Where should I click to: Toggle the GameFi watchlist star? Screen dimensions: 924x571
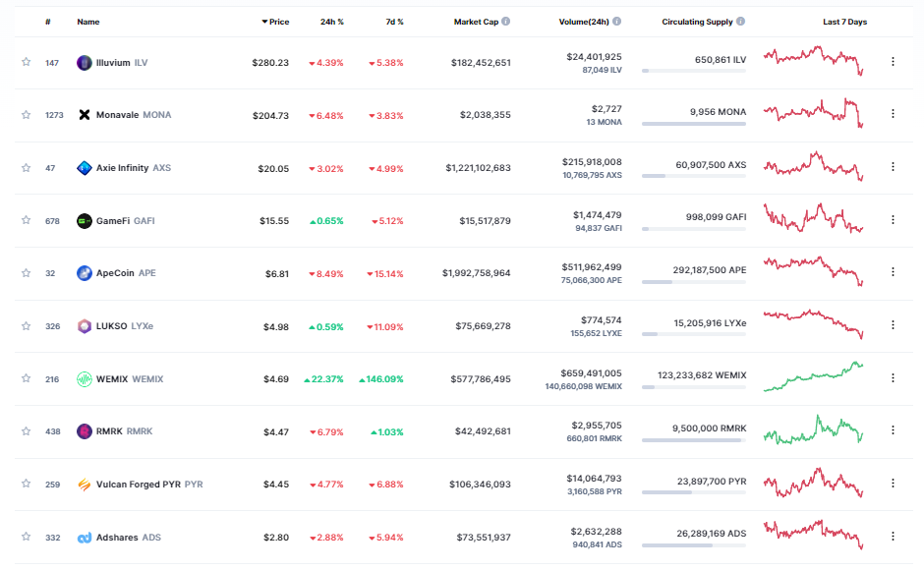tap(26, 220)
